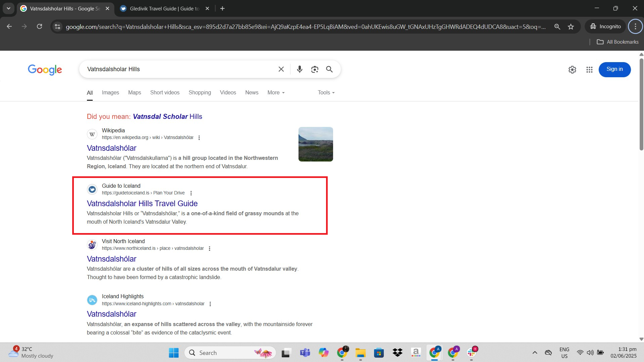Click the ENG US language indicator
Viewport: 644px width, 362px height.
pyautogui.click(x=564, y=353)
